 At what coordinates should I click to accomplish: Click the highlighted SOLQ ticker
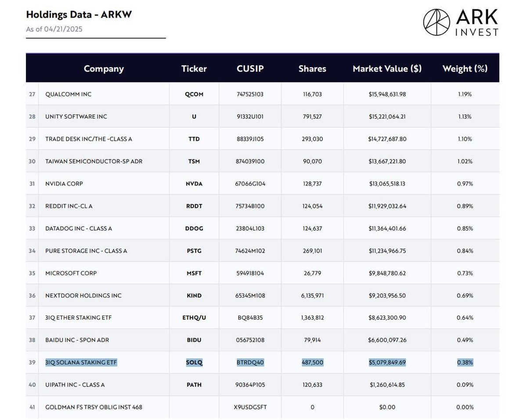pos(194,363)
